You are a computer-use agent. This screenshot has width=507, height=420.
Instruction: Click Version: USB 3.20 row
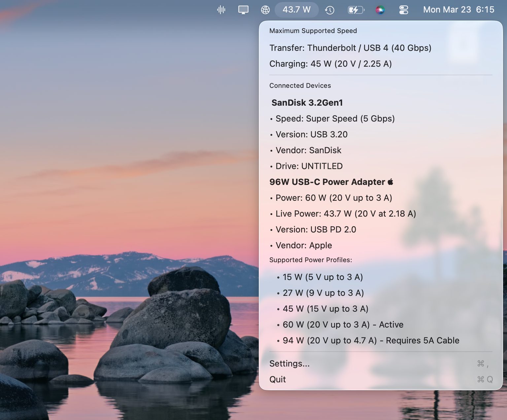pos(309,134)
